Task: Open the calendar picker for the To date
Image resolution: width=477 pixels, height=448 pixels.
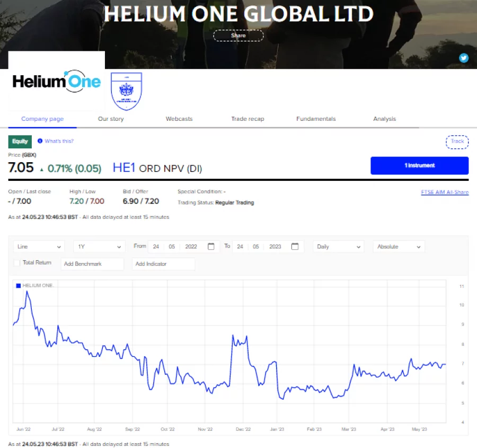Action: pyautogui.click(x=295, y=246)
